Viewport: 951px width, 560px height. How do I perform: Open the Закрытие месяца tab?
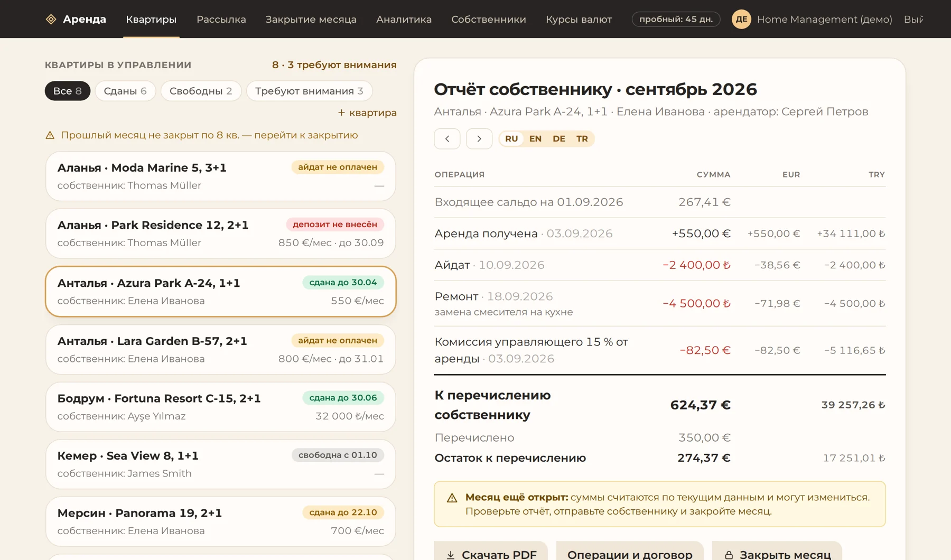311,20
